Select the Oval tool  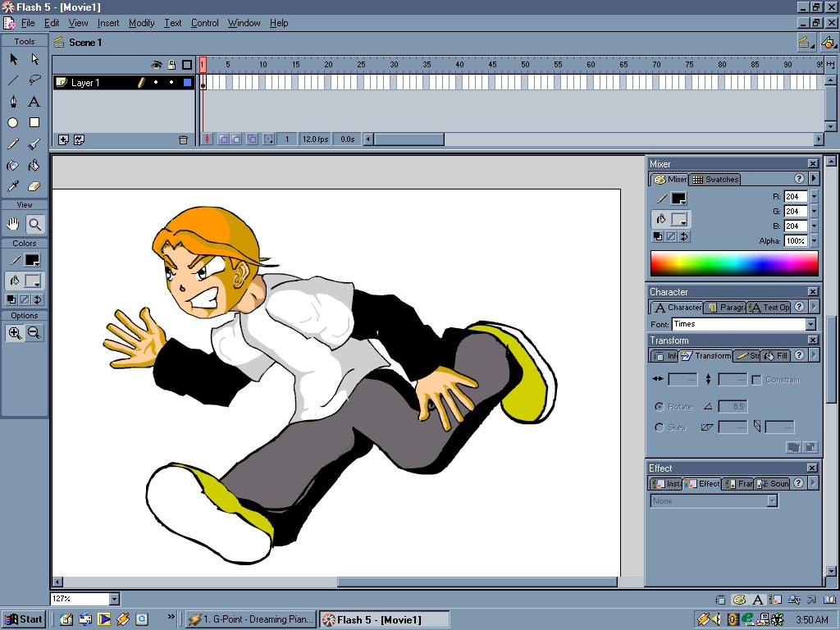click(x=13, y=123)
